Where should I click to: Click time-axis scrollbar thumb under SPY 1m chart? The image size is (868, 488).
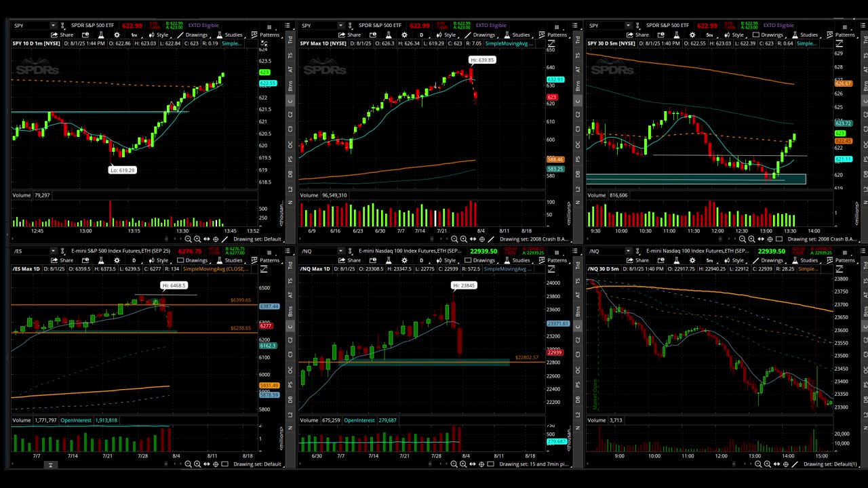click(x=166, y=239)
